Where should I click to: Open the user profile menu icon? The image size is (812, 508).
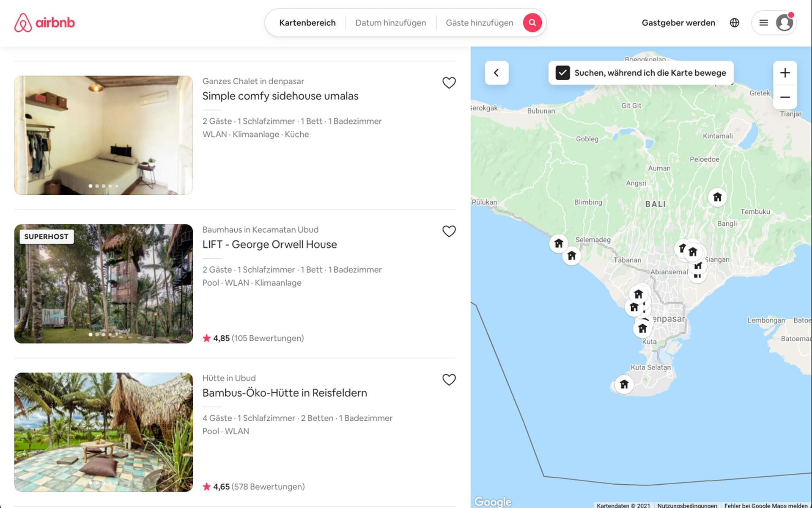785,22
